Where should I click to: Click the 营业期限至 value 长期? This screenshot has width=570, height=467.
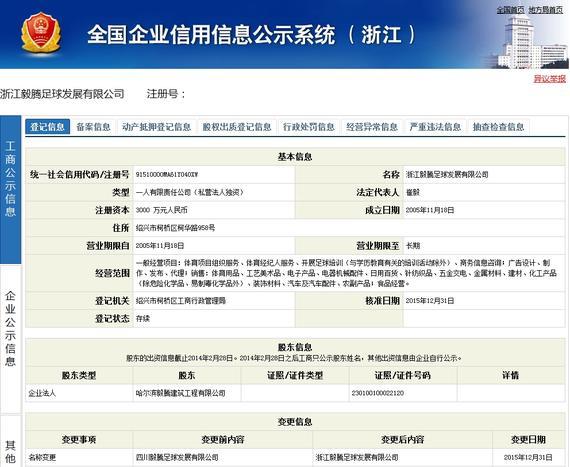pyautogui.click(x=413, y=246)
